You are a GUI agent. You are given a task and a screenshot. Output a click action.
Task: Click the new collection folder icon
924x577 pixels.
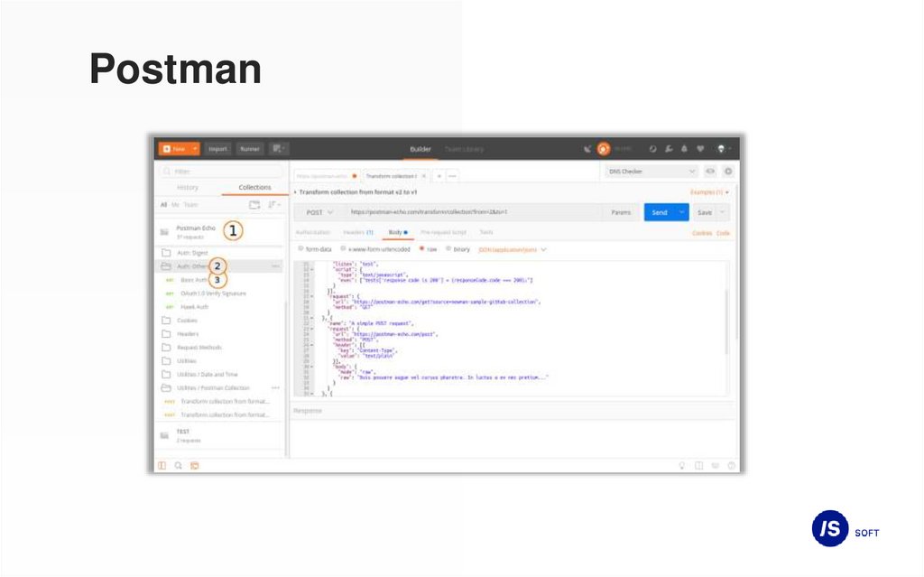[x=254, y=205]
